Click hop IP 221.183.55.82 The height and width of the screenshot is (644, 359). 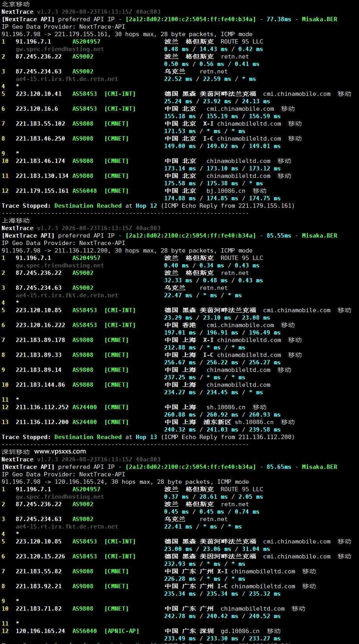click(x=38, y=571)
